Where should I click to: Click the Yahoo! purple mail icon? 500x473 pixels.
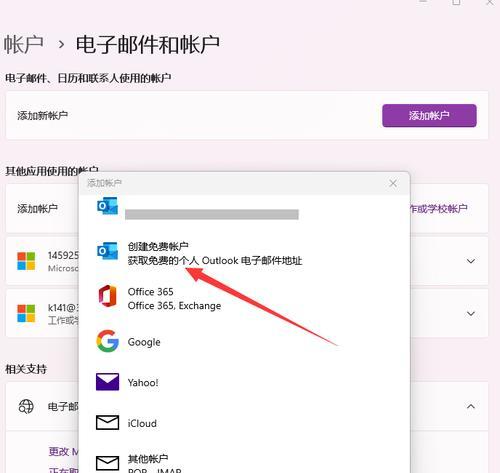pos(107,382)
